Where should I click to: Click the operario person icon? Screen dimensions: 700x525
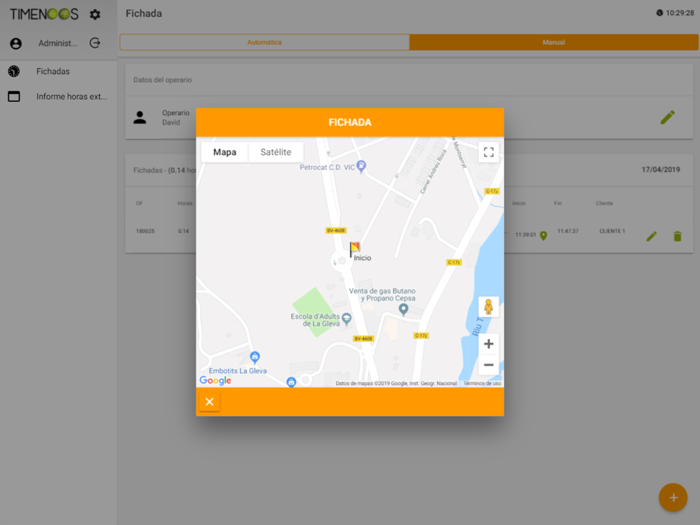140,117
